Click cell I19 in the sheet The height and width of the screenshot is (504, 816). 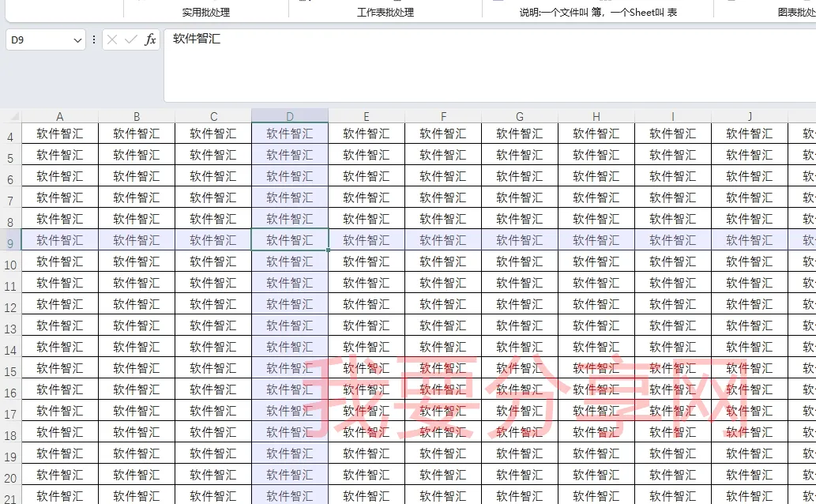(673, 453)
